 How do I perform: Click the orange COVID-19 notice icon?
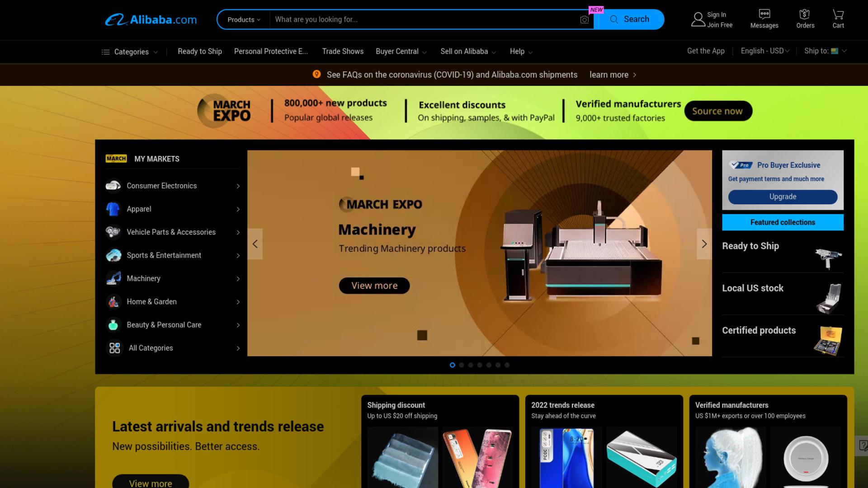tap(316, 74)
